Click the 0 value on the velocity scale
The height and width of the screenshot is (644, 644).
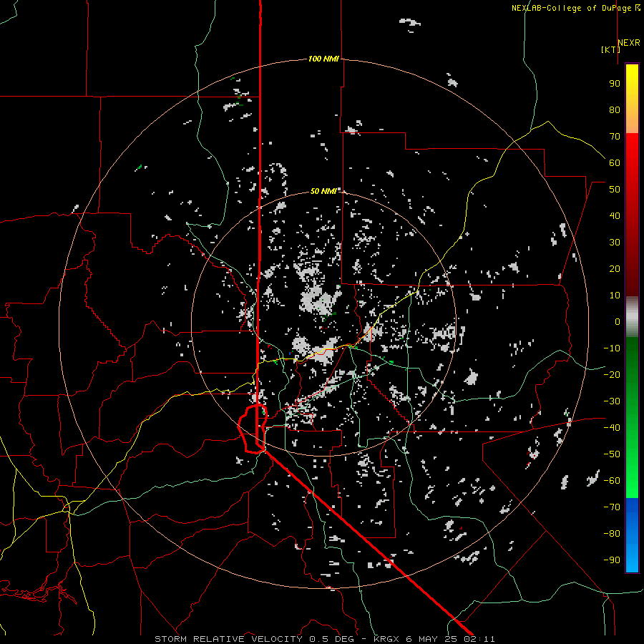pos(618,321)
